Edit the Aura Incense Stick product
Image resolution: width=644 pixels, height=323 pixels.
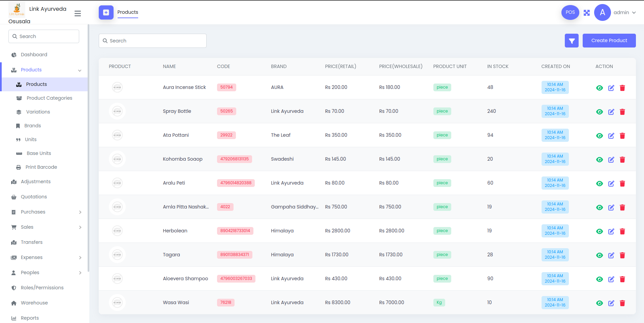click(611, 88)
